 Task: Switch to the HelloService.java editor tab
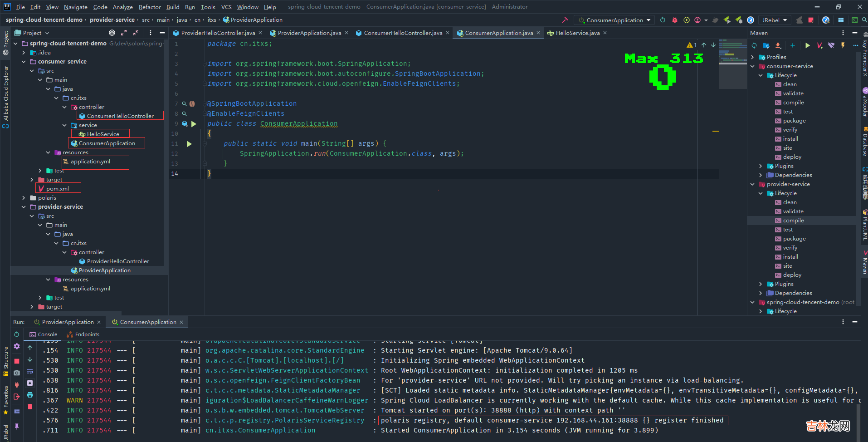tap(577, 33)
